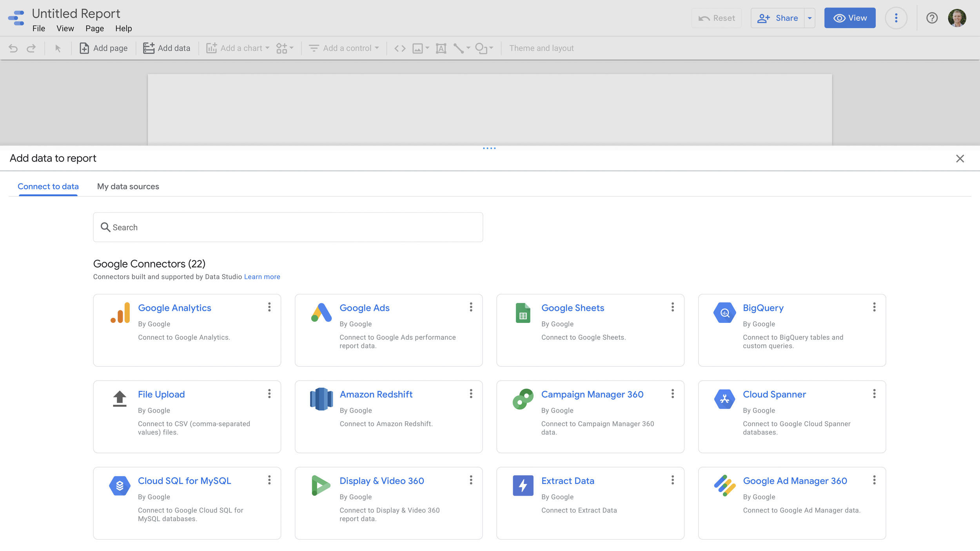
Task: Click Learn more link for Google Connectors
Action: [262, 277]
